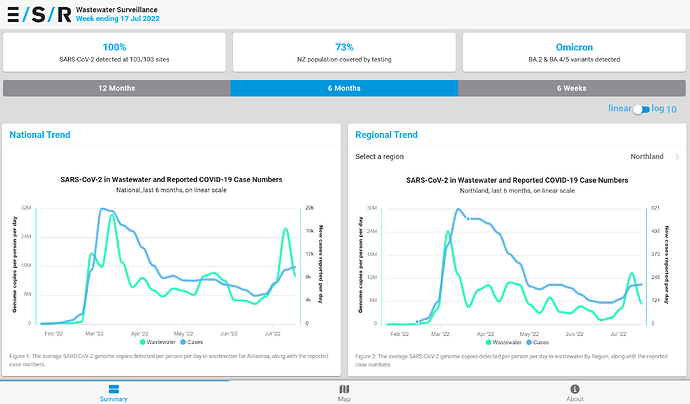The height and width of the screenshot is (404, 690).
Task: Switch to the 6 Weeks tab
Action: pyautogui.click(x=573, y=88)
